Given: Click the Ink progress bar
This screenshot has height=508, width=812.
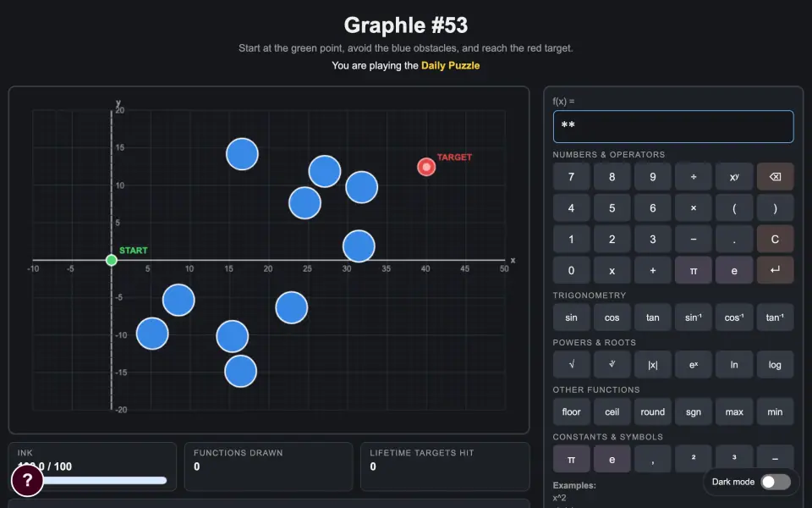Looking at the screenshot, I should [92, 481].
